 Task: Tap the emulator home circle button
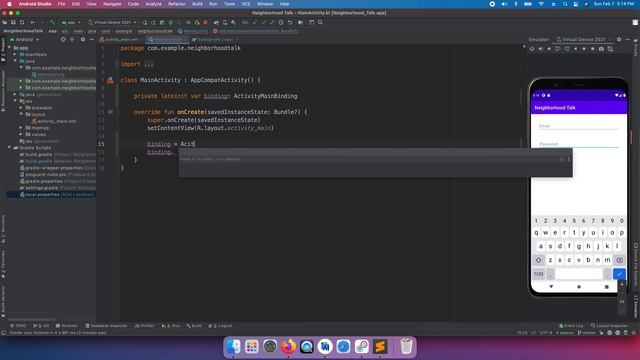point(579,287)
